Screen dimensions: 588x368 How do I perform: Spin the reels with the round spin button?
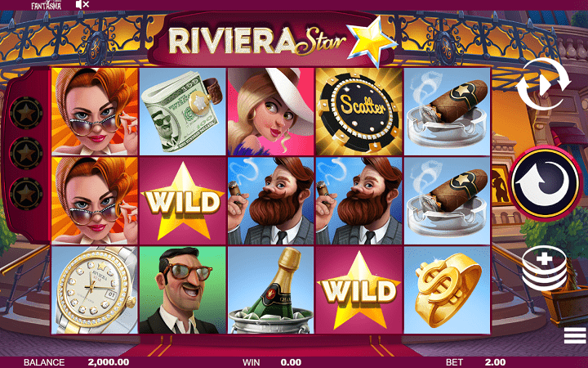coord(546,182)
